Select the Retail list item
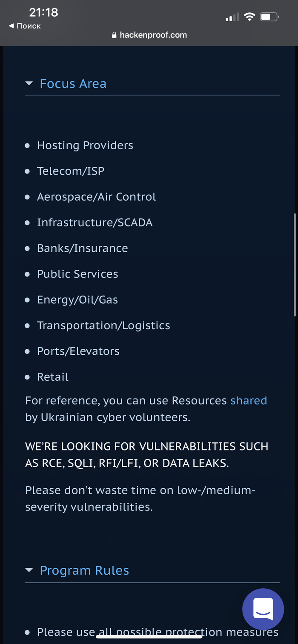 pyautogui.click(x=53, y=377)
